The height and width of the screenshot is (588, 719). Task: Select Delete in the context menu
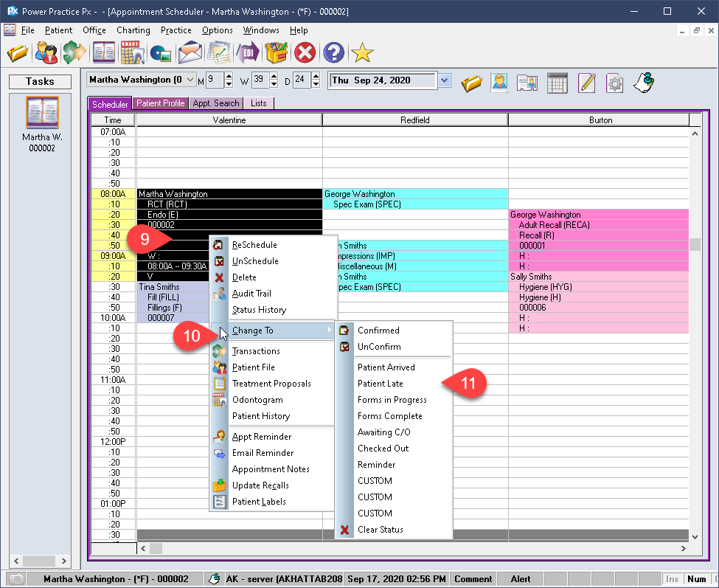[x=244, y=277]
